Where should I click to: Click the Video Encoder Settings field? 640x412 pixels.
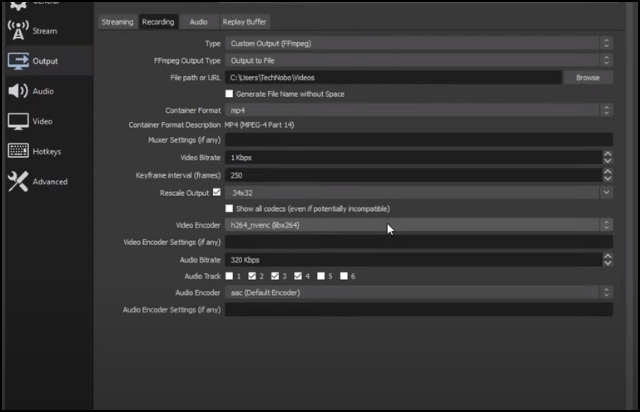coord(419,242)
